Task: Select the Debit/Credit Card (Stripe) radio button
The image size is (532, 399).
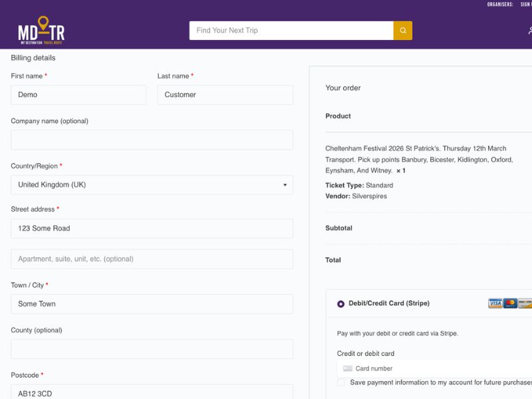Action: pyautogui.click(x=340, y=304)
